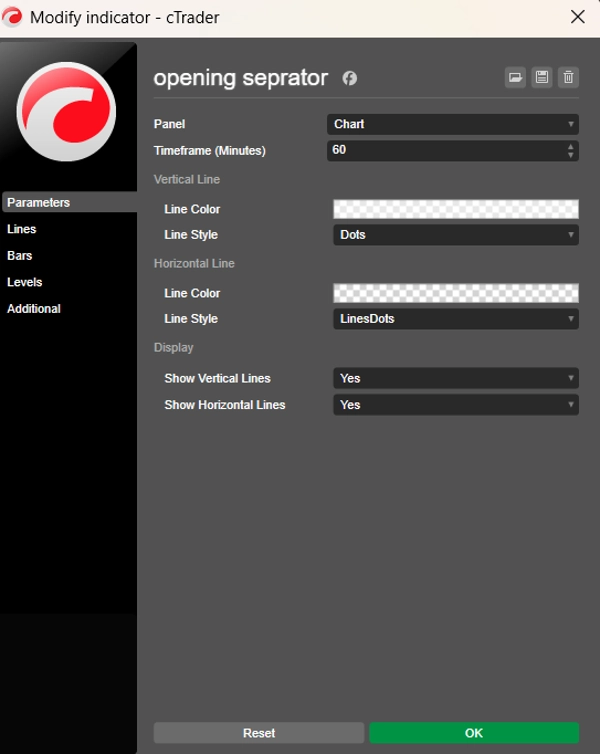This screenshot has width=600, height=754.
Task: Click the 'Show Vertical Lines' label
Action: coord(217,378)
